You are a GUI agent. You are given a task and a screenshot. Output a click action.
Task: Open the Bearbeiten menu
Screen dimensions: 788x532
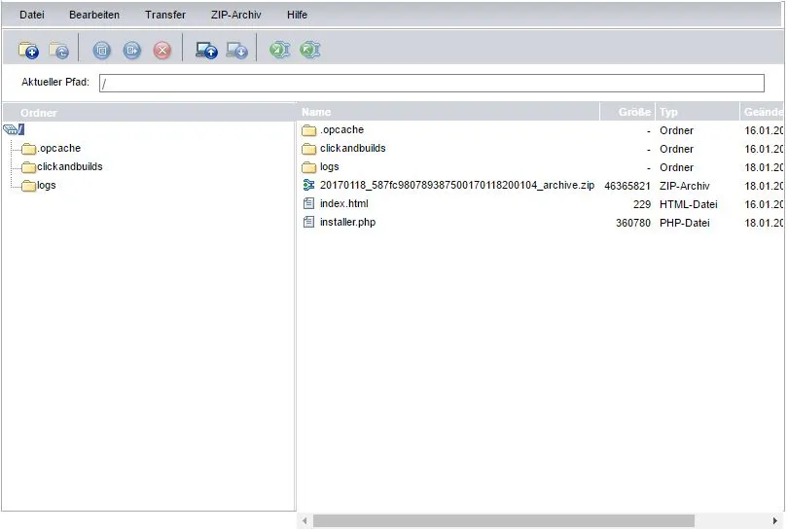tap(94, 15)
